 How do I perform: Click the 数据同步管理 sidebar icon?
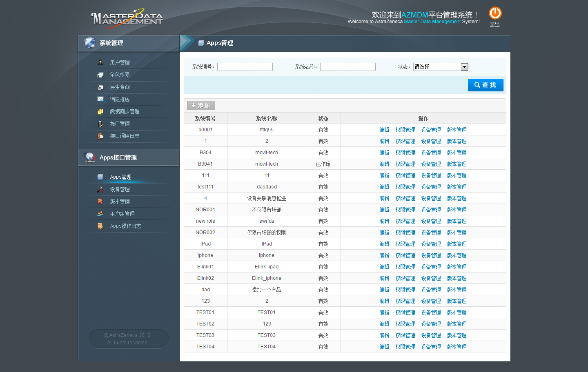(100, 111)
